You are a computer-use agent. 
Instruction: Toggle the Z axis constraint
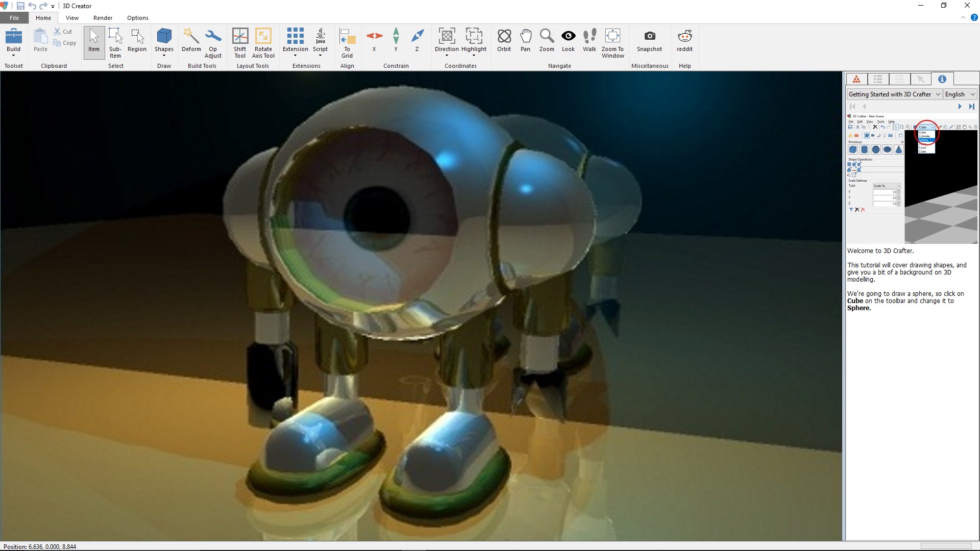pos(418,40)
